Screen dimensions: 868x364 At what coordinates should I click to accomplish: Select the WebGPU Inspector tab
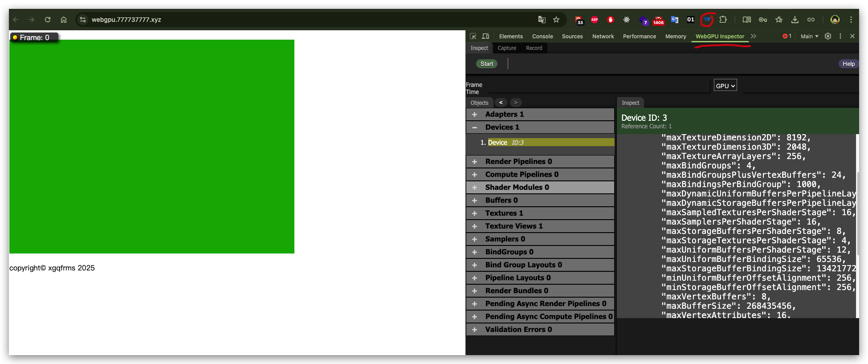pos(720,37)
